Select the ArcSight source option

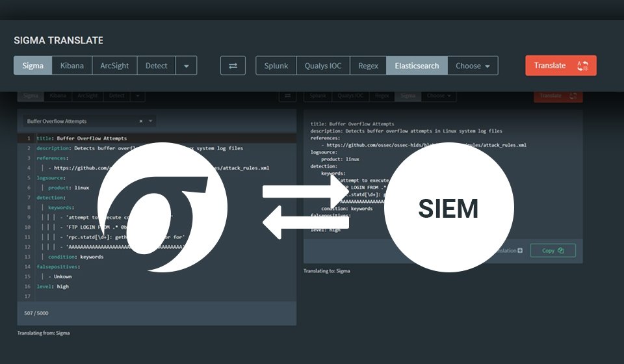tap(114, 66)
